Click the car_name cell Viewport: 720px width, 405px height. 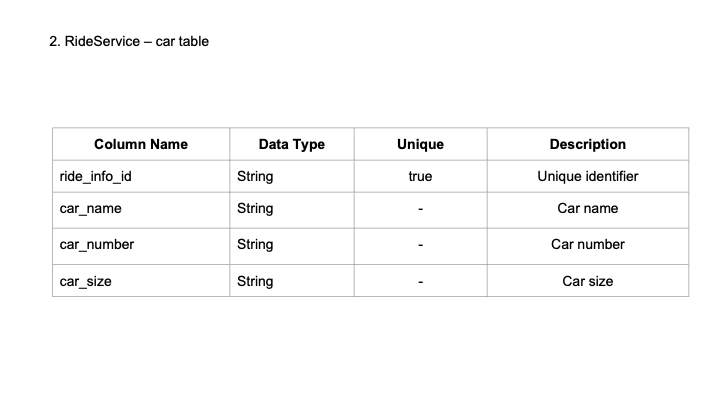pos(141,210)
